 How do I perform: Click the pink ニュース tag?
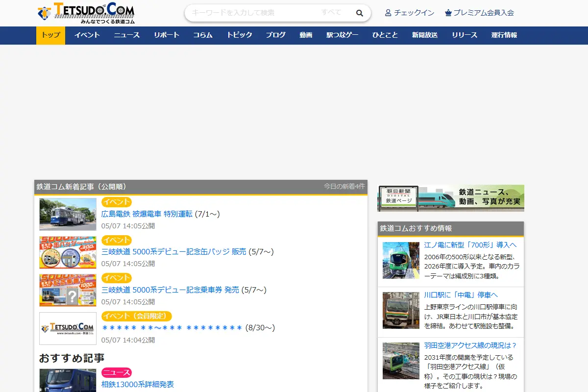(x=117, y=373)
